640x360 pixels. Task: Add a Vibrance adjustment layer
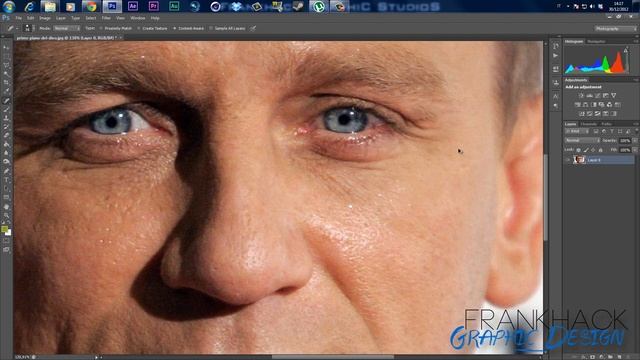click(x=613, y=96)
